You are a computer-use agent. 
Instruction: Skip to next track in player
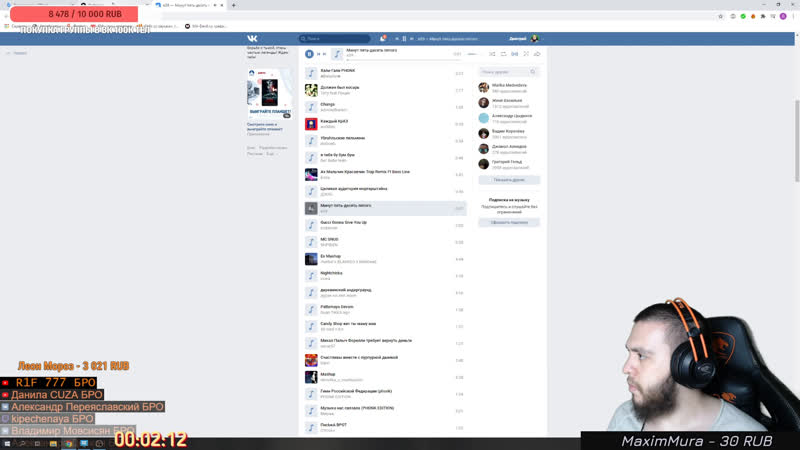pyautogui.click(x=324, y=54)
